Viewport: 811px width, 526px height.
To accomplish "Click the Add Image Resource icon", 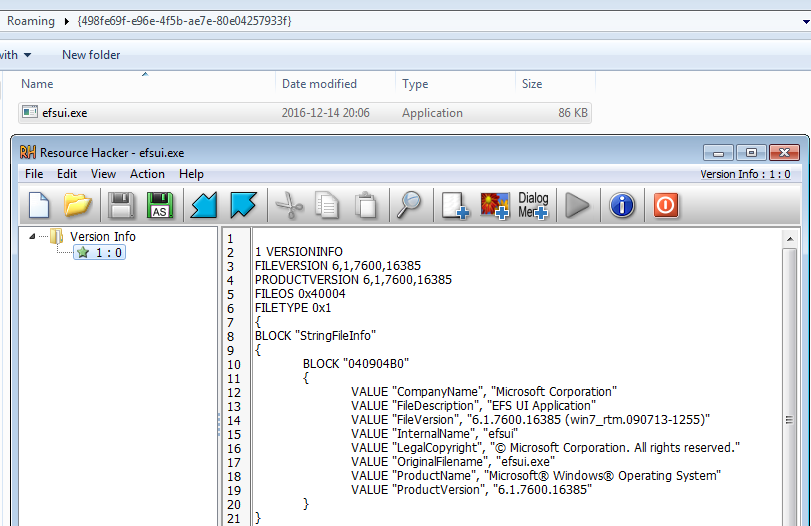I will 495,206.
